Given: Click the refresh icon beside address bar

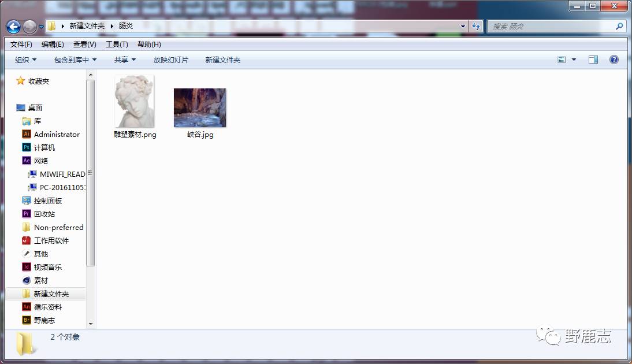Looking at the screenshot, I should point(476,27).
